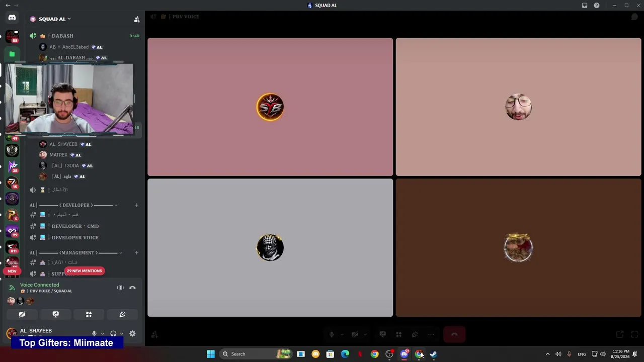
Task: Open PRV VOICE / SQUAD AL link
Action: tap(46, 291)
